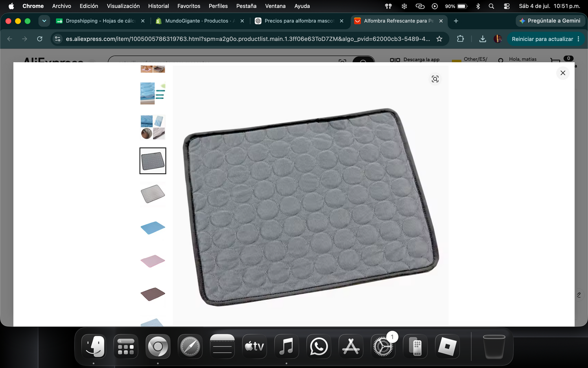The image size is (588, 368).
Task: Open the Chrome three-dot menu
Action: coord(578,39)
